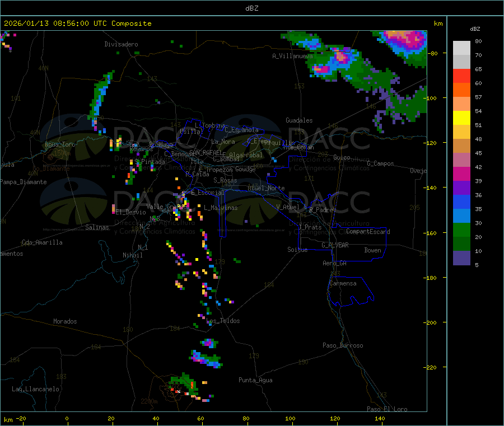Click the red 60 dBZ legend swatch
Image resolution: width=504 pixels, height=426 pixels.
pyautogui.click(x=461, y=76)
